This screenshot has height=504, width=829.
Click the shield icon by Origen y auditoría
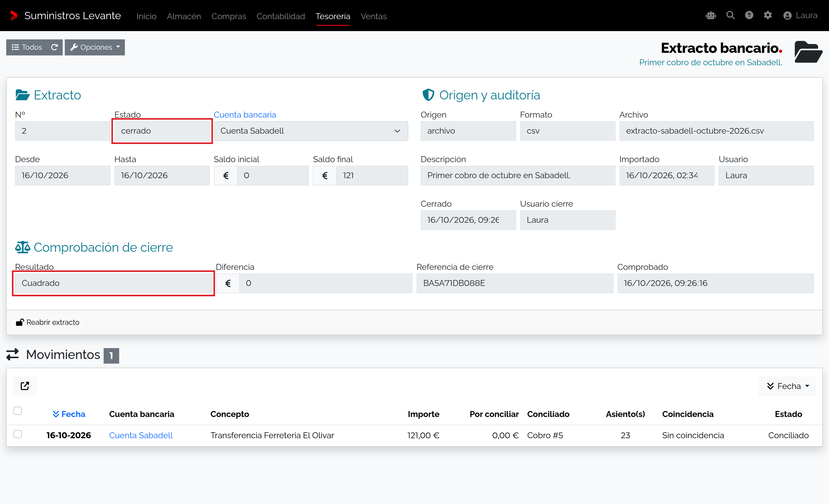pyautogui.click(x=428, y=95)
